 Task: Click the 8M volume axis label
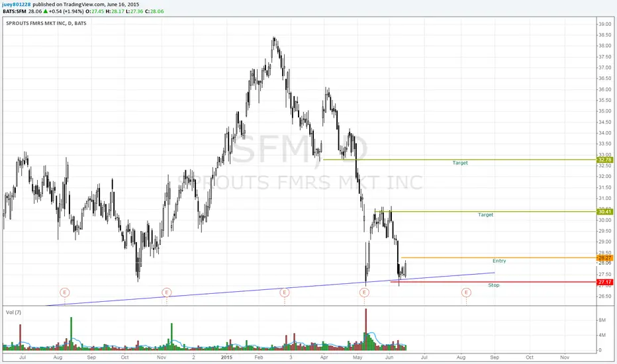[602, 320]
